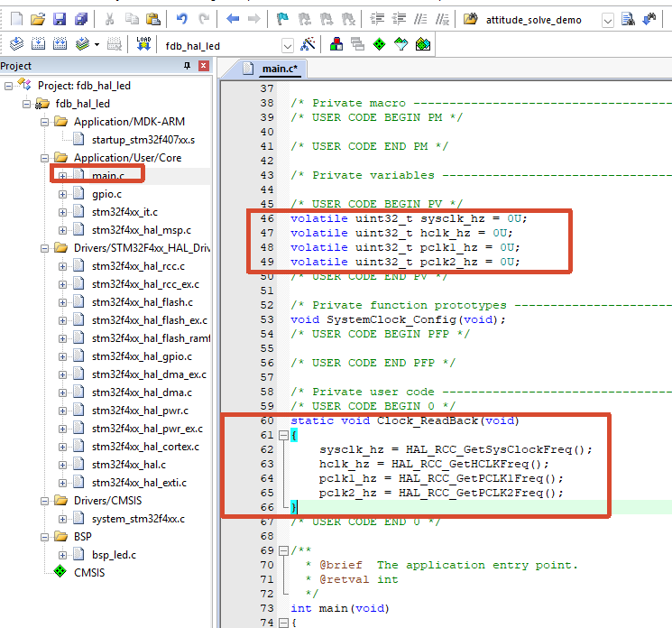Screen dimensions: 672x628
Task: Collapse the Application/User/Core group
Action: click(x=44, y=158)
